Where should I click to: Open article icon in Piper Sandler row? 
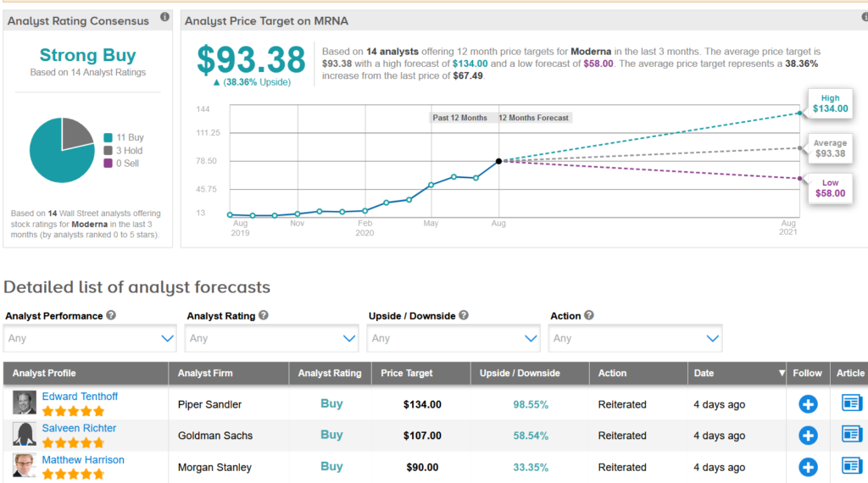pos(851,402)
